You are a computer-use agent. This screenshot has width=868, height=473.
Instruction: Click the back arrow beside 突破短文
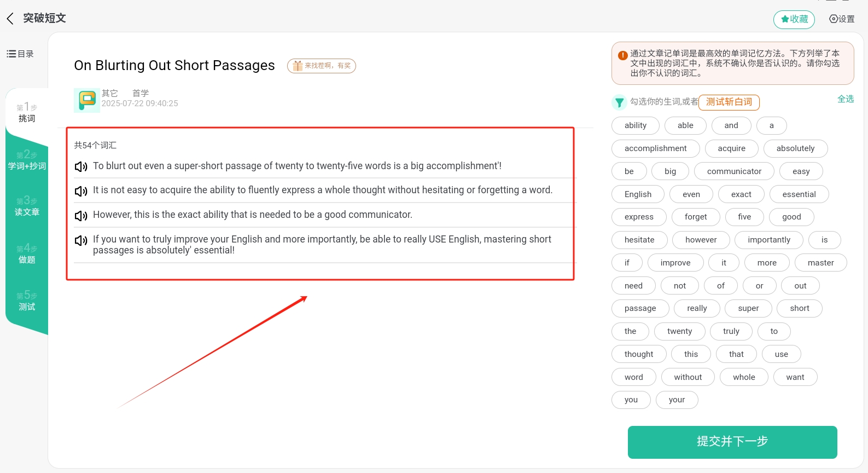coord(10,19)
